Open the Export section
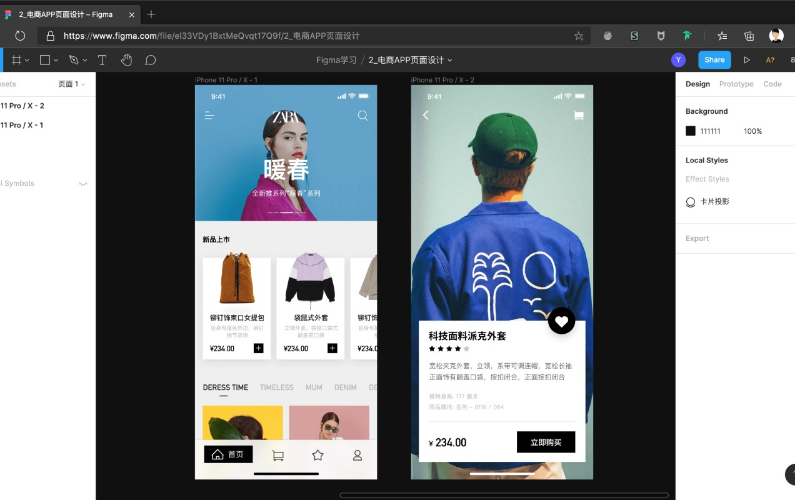 click(697, 238)
